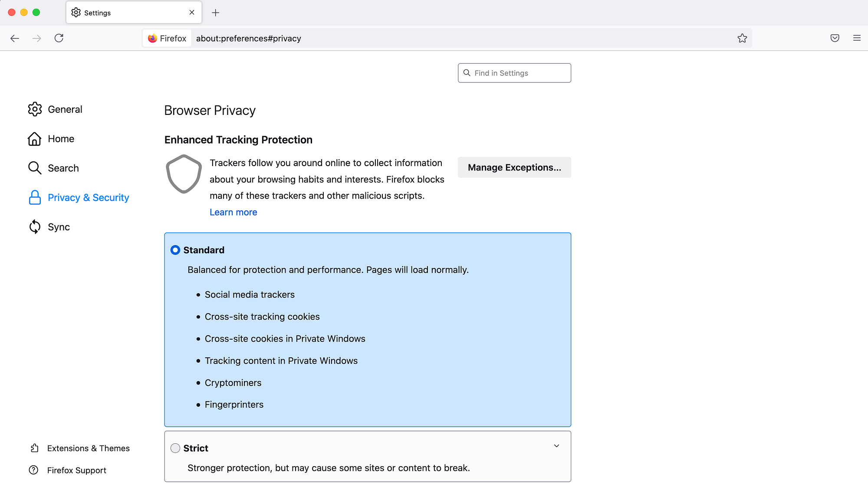Click the Sync circular arrows icon

[35, 226]
